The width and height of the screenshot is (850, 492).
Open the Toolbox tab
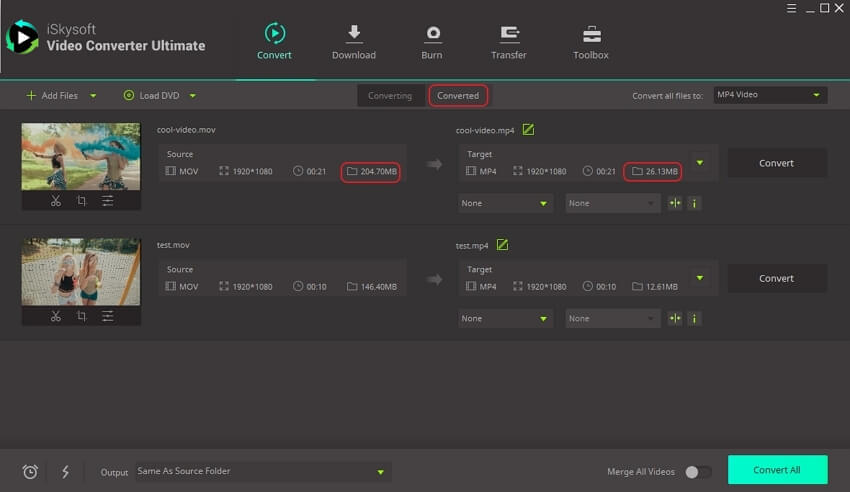(x=591, y=42)
